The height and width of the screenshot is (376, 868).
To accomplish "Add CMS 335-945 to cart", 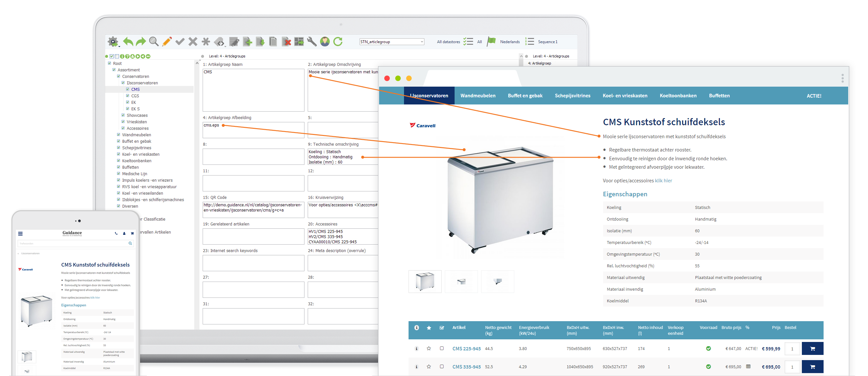I will click(x=813, y=367).
